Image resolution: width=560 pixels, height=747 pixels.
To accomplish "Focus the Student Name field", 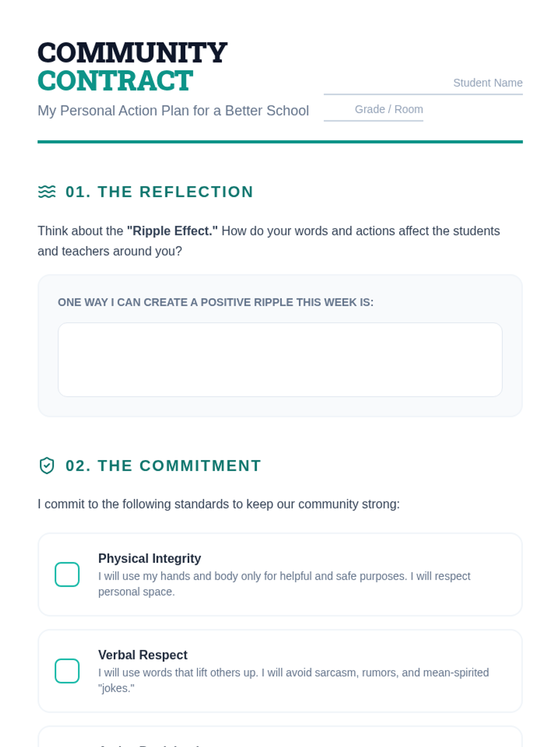I will pyautogui.click(x=423, y=83).
